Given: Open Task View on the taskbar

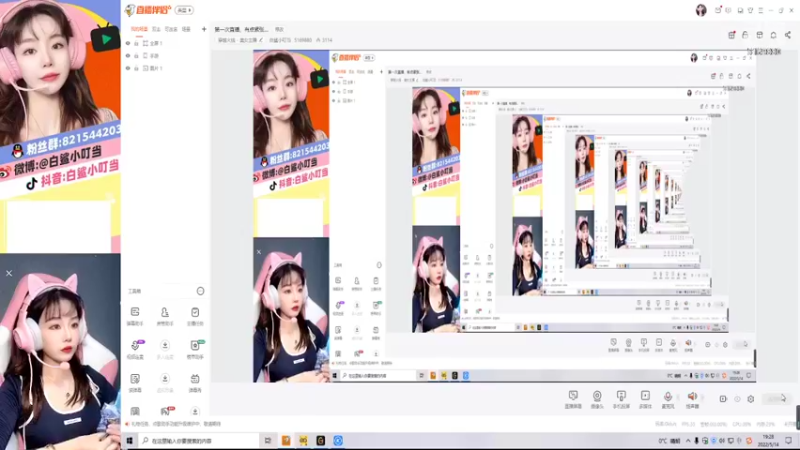Looking at the screenshot, I should click(268, 440).
